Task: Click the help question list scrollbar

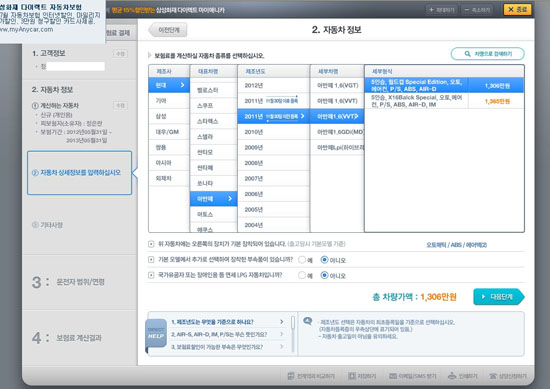Action: coord(293,323)
